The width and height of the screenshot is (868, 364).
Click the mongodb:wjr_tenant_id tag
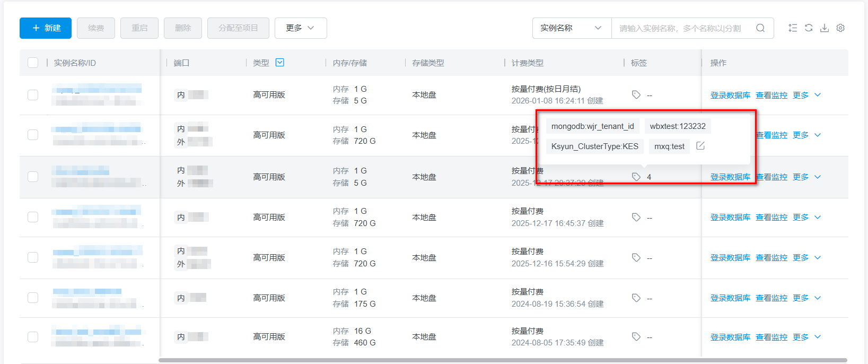593,126
